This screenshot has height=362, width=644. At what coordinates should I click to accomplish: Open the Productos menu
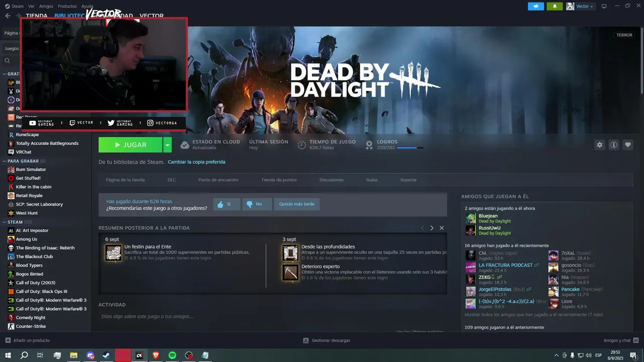67,6
